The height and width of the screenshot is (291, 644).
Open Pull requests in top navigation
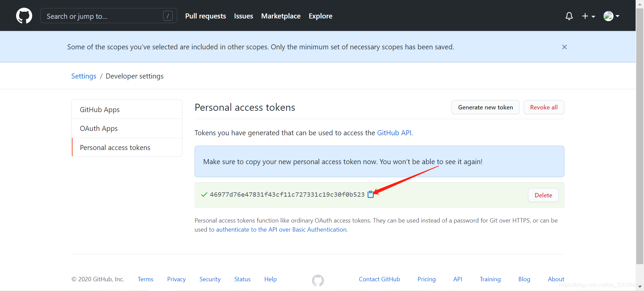(x=206, y=16)
